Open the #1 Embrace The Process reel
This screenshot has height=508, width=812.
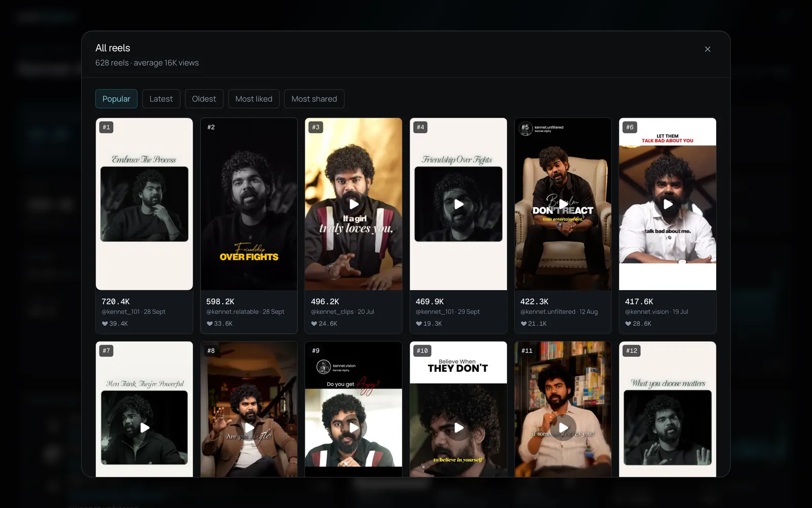point(144,204)
